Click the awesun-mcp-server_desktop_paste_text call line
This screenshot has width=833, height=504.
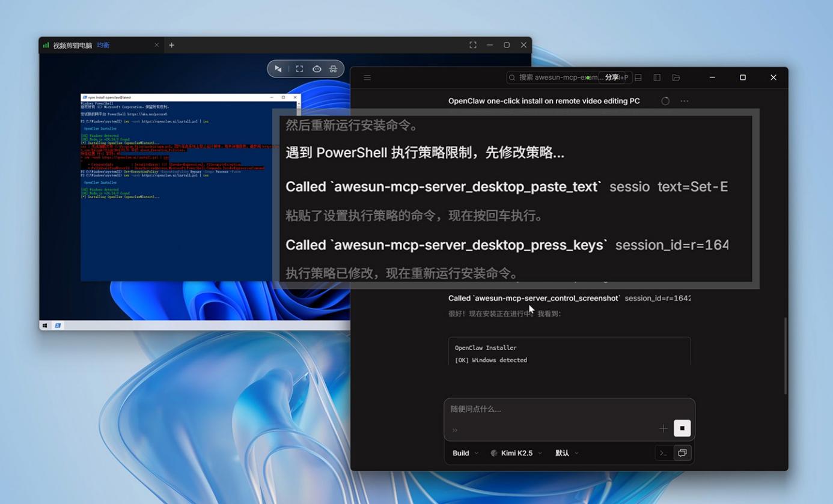[507, 187]
